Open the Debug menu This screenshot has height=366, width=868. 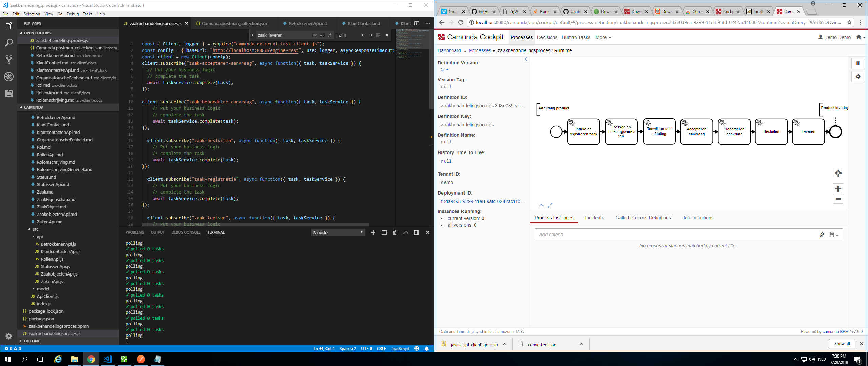point(73,14)
